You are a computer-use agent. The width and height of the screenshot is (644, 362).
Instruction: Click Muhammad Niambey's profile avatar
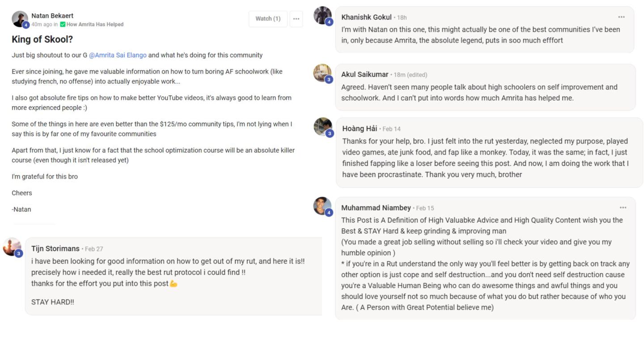(x=322, y=206)
